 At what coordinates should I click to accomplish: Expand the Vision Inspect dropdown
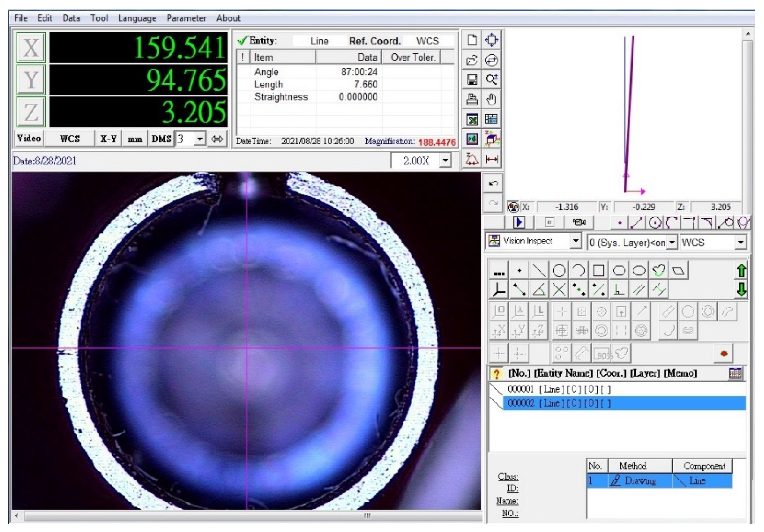[575, 241]
